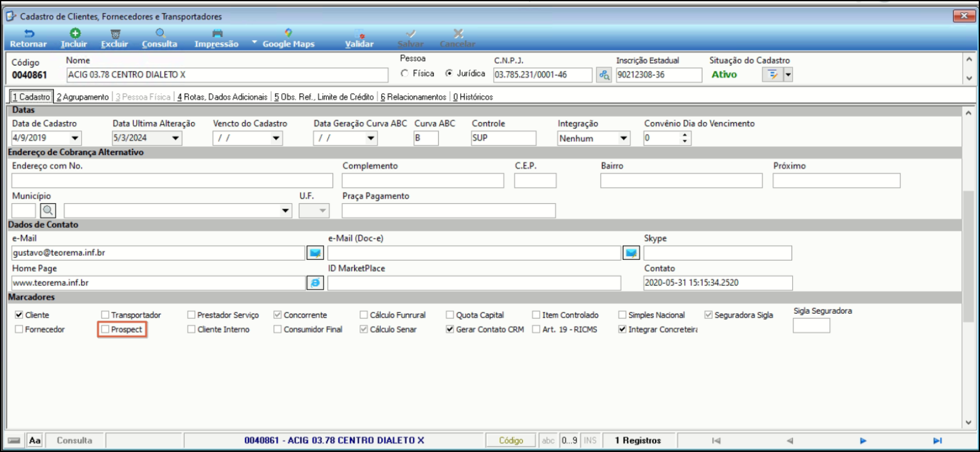Jump to the last record

click(937, 441)
